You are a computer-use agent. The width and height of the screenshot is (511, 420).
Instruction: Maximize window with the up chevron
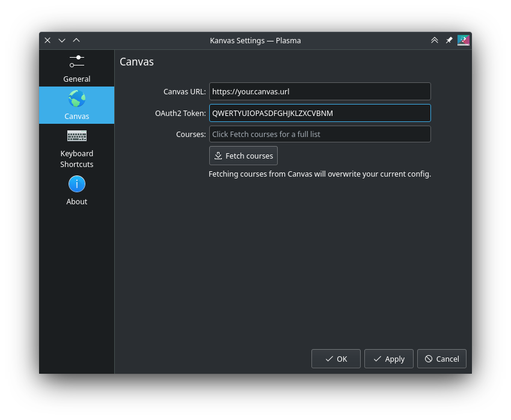point(76,40)
